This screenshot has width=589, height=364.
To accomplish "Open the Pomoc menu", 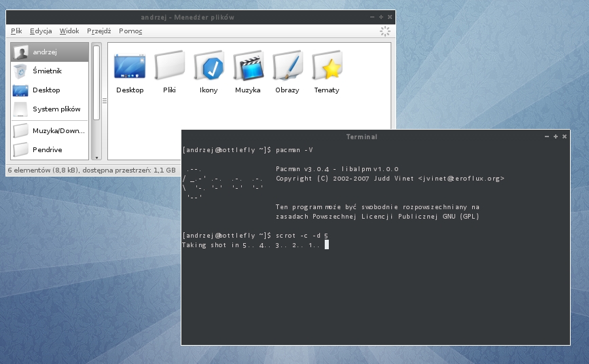I will (x=130, y=31).
